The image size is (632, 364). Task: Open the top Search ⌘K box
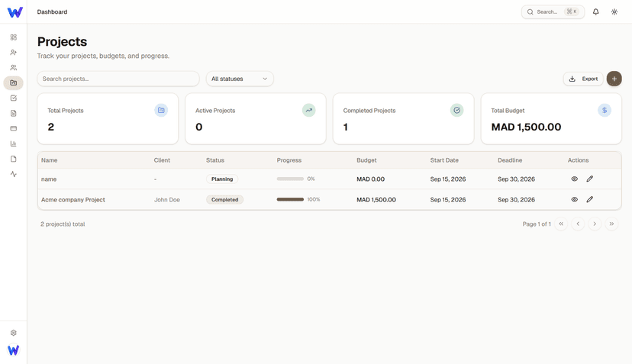[553, 11]
